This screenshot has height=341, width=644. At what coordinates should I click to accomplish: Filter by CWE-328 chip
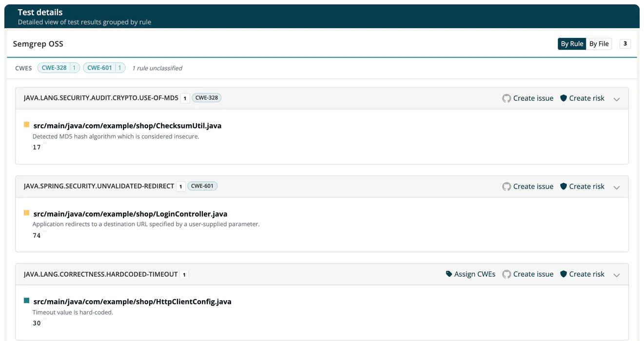(59, 68)
